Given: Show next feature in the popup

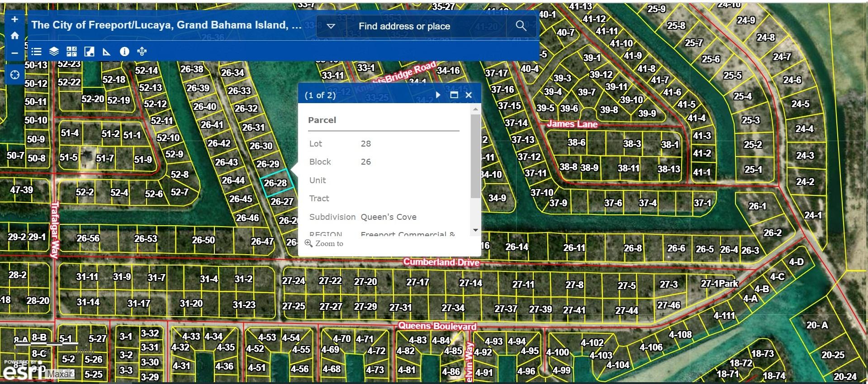Looking at the screenshot, I should coord(438,95).
